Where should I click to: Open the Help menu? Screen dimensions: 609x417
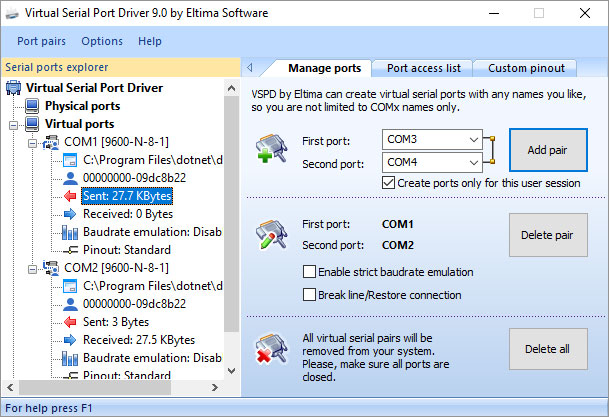[150, 41]
